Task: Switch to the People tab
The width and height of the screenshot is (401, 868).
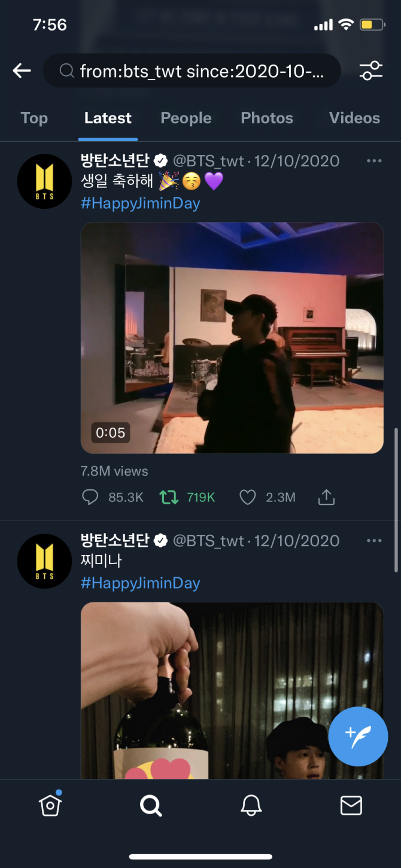Action: pos(186,118)
